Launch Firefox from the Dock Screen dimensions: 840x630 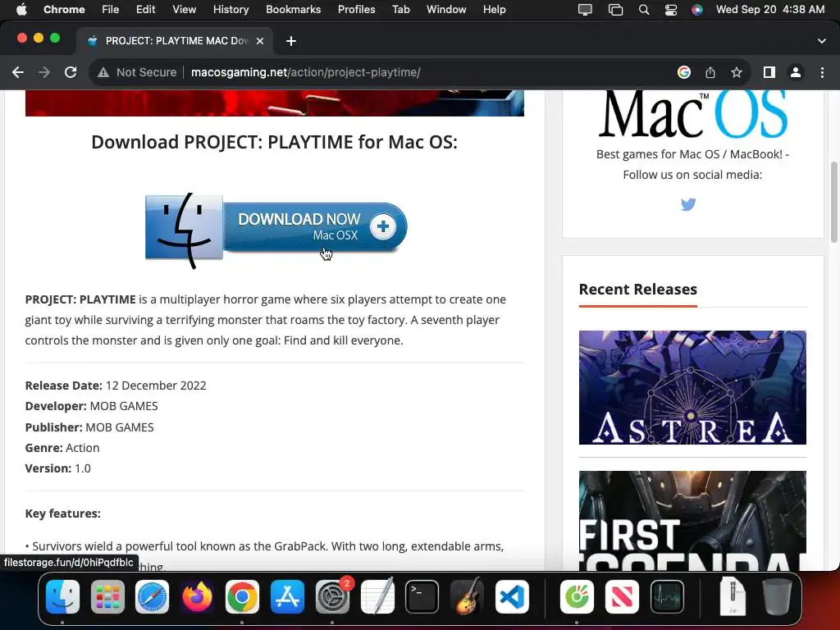[197, 597]
